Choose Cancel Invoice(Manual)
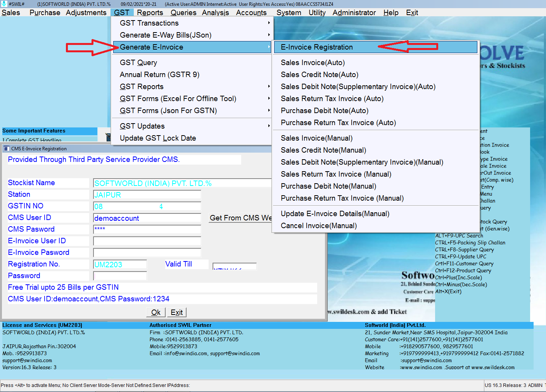The image size is (546, 392). [376, 226]
